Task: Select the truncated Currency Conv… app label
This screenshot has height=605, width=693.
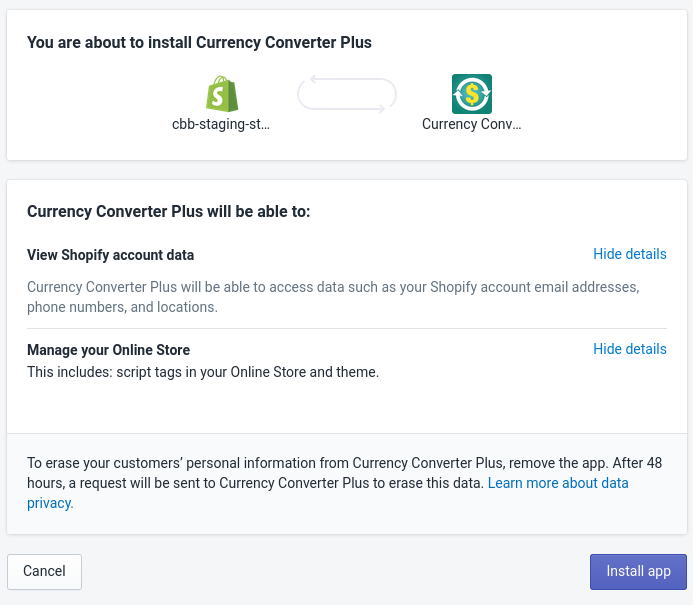Action: pos(472,125)
